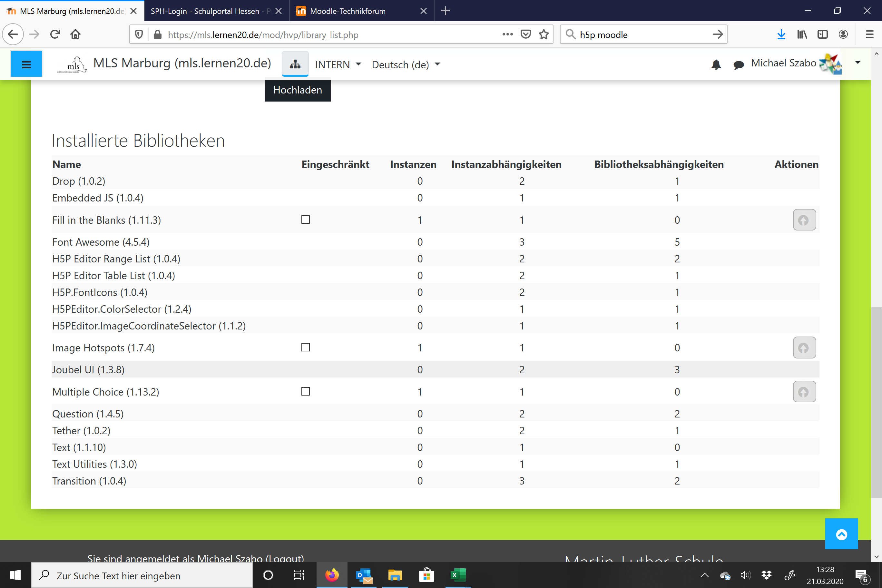
Task: Open the Firefox application menu
Action: tap(870, 34)
